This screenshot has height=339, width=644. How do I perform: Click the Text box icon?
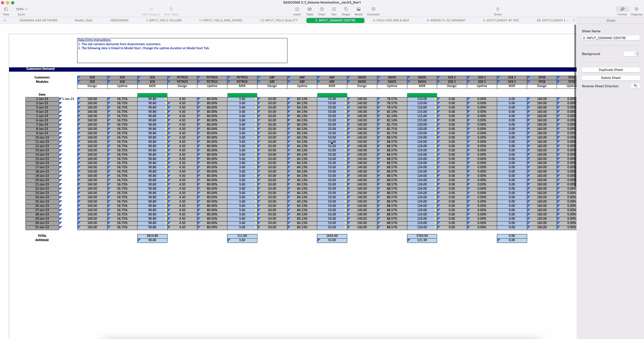click(334, 9)
